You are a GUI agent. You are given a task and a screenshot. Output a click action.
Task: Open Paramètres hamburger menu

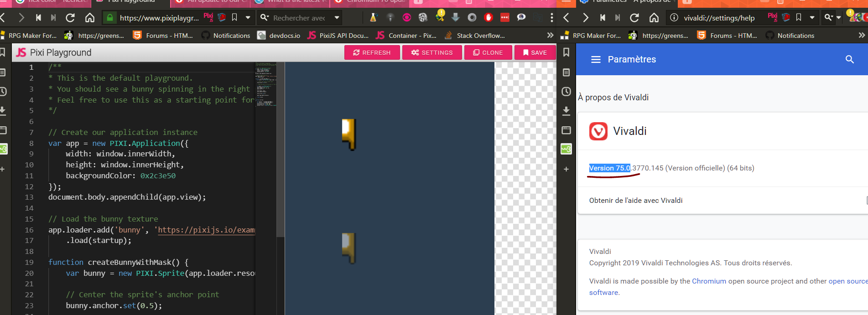click(596, 59)
